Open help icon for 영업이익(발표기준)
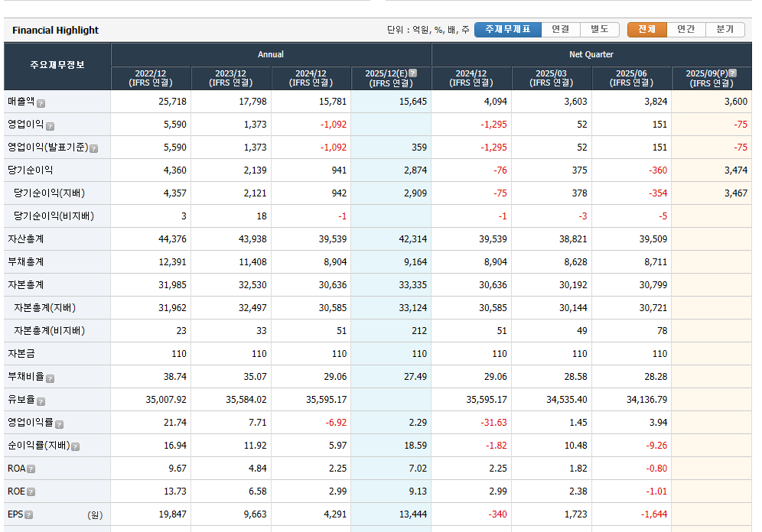Screen dimensions: 762x532 94,148
